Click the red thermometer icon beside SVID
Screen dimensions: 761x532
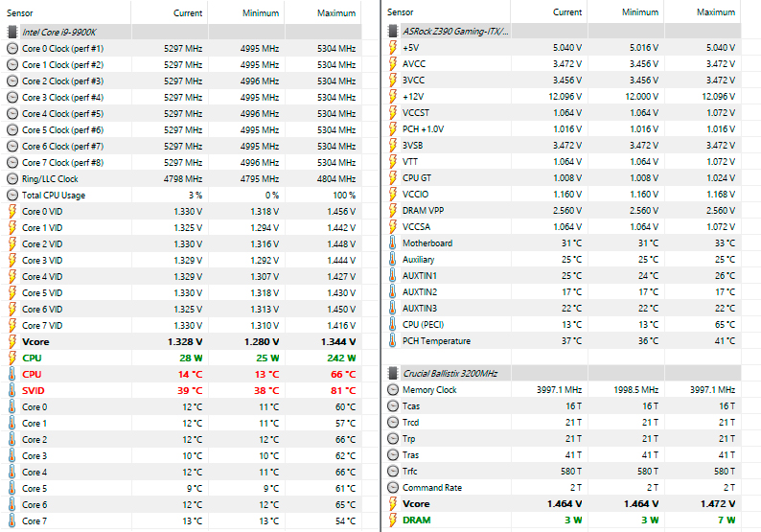12,391
